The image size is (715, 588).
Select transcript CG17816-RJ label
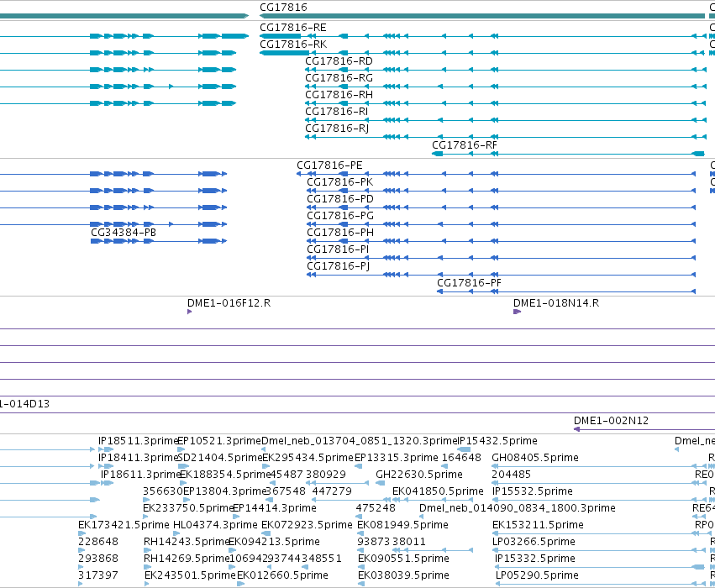point(337,129)
